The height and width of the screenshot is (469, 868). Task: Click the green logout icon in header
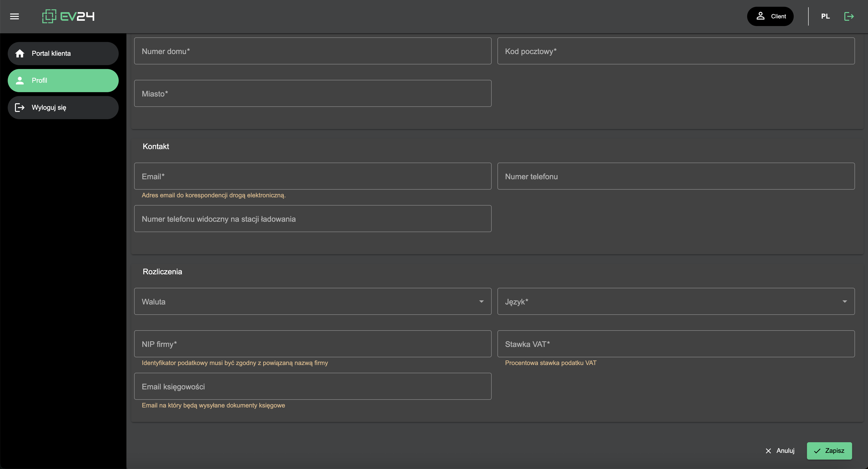click(x=849, y=16)
